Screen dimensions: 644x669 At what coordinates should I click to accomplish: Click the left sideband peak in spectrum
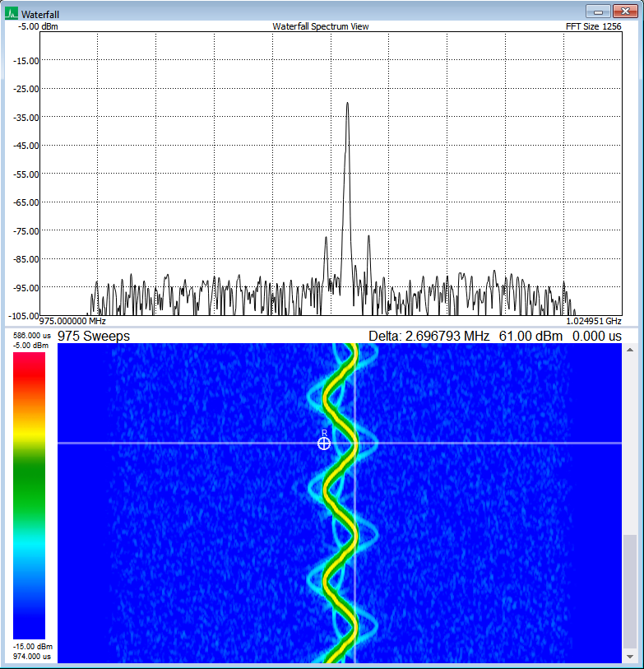coord(327,239)
